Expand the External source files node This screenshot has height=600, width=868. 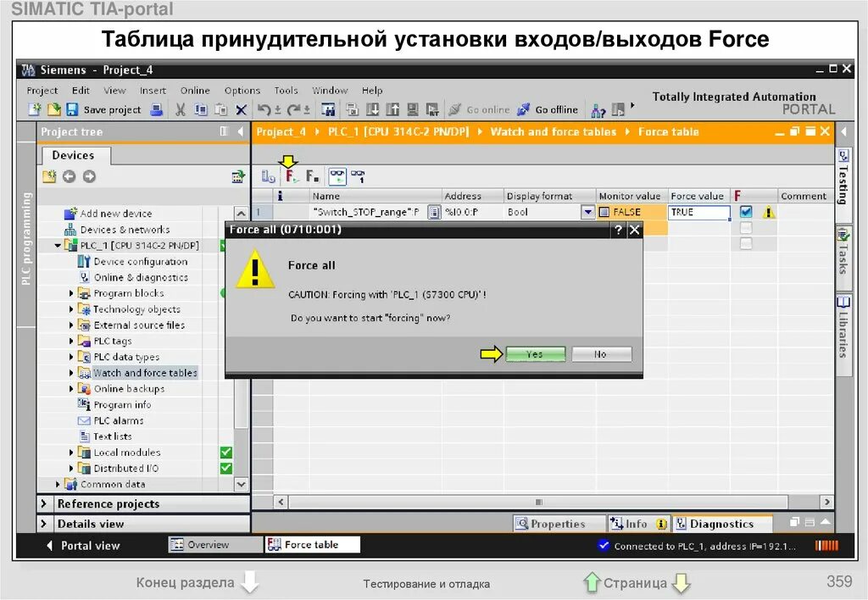point(71,325)
